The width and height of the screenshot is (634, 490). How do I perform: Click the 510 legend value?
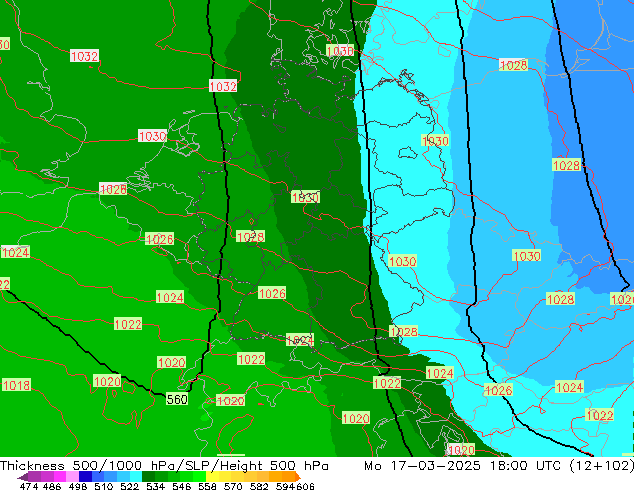click(104, 486)
